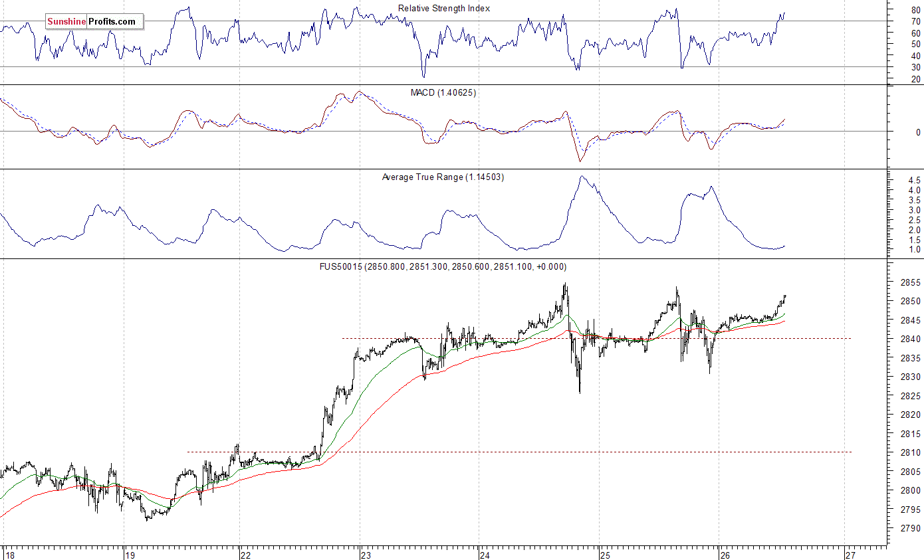The image size is (924, 560).
Task: Select the Average True Range (1.14503) title
Action: (x=443, y=177)
